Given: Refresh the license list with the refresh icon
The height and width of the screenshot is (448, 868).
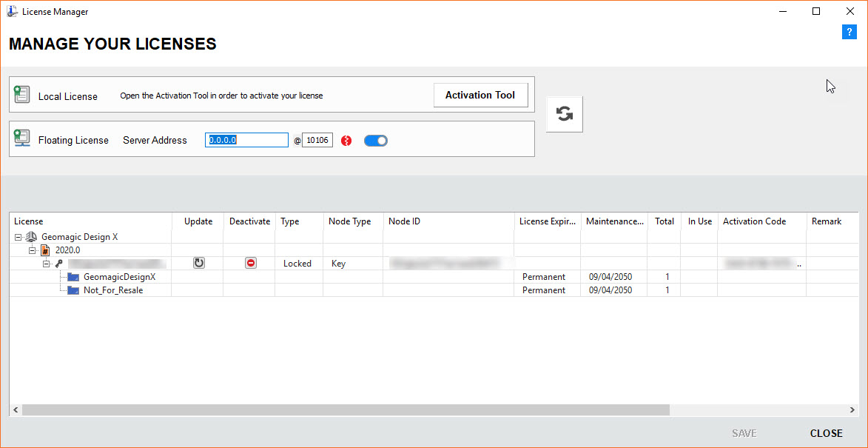Looking at the screenshot, I should [565, 114].
